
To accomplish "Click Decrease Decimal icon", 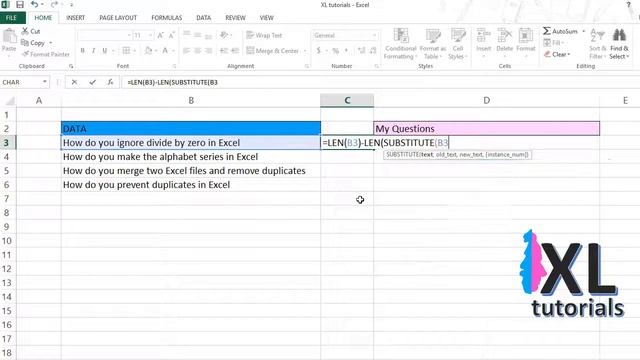I will pos(373,51).
